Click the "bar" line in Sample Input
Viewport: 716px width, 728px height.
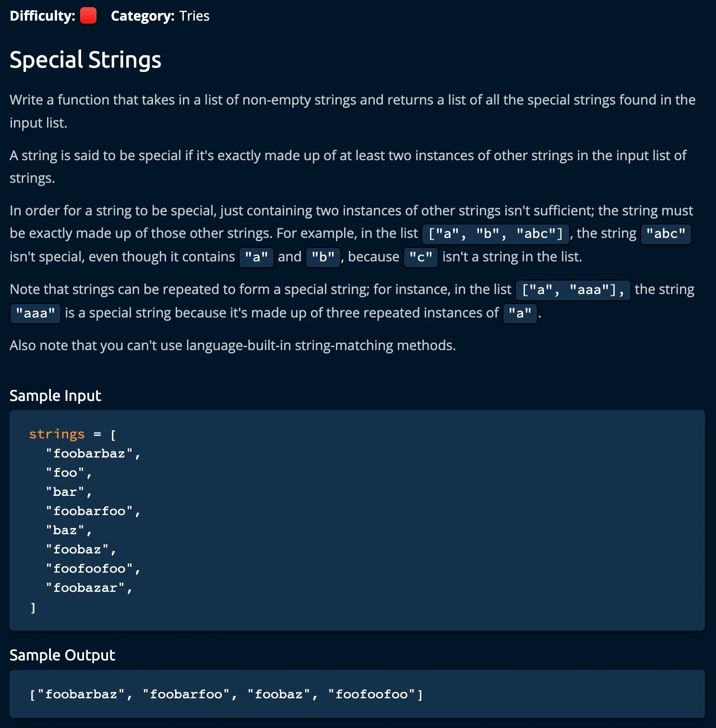tap(65, 492)
